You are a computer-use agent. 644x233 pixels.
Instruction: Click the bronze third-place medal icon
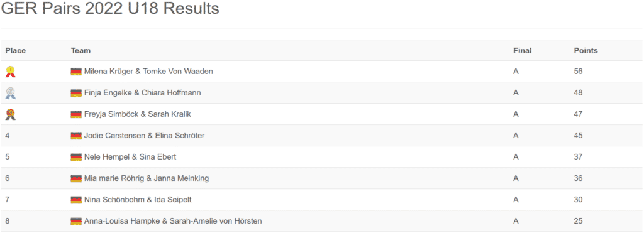pos(10,114)
